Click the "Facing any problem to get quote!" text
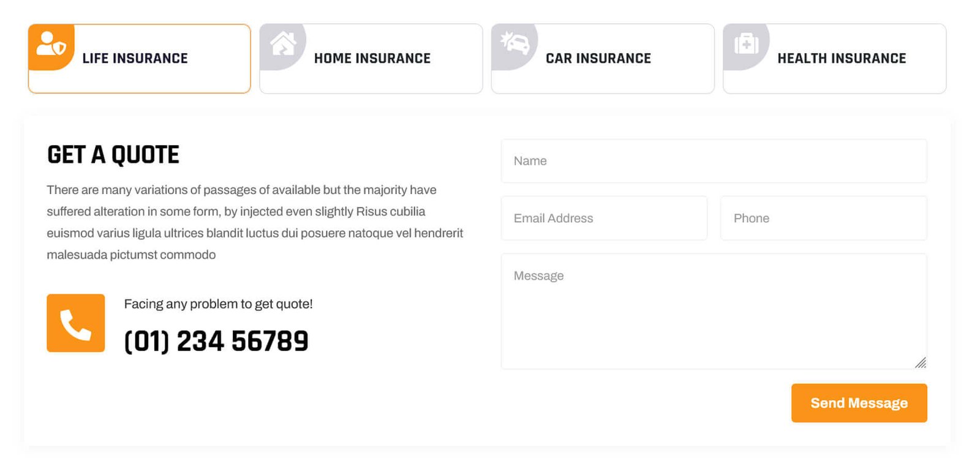980x464 pixels. tap(218, 304)
